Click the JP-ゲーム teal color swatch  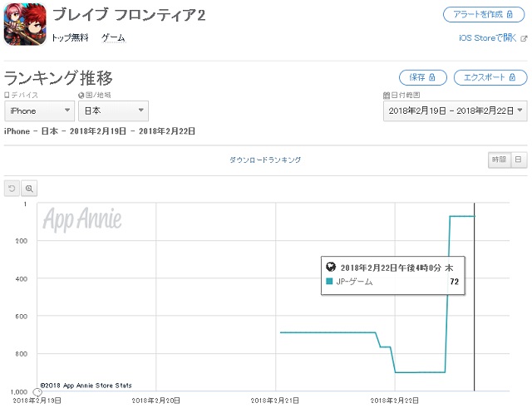(330, 283)
